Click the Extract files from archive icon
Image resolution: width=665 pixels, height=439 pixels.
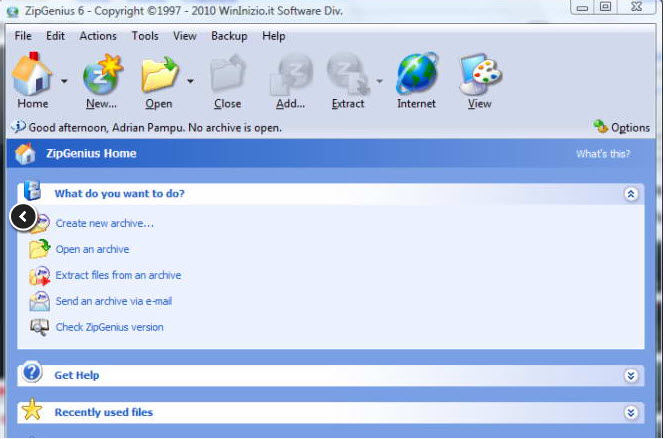click(x=39, y=275)
